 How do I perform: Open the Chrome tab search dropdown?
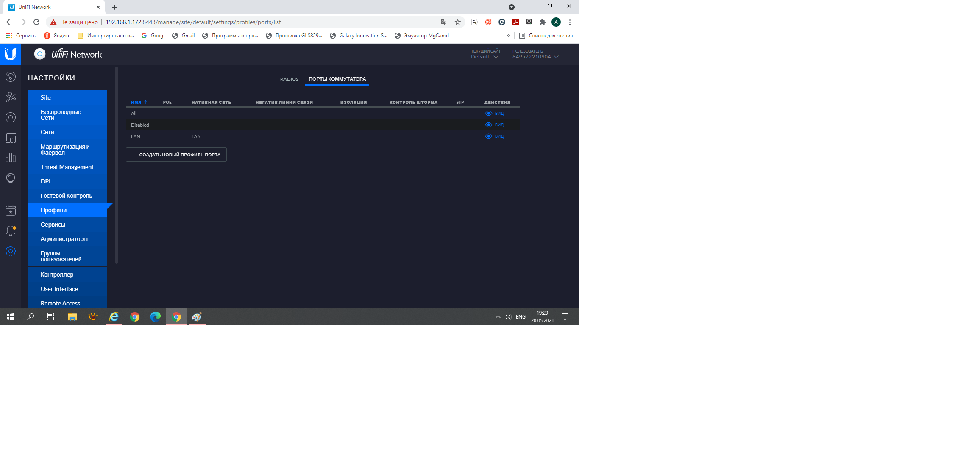click(x=512, y=7)
